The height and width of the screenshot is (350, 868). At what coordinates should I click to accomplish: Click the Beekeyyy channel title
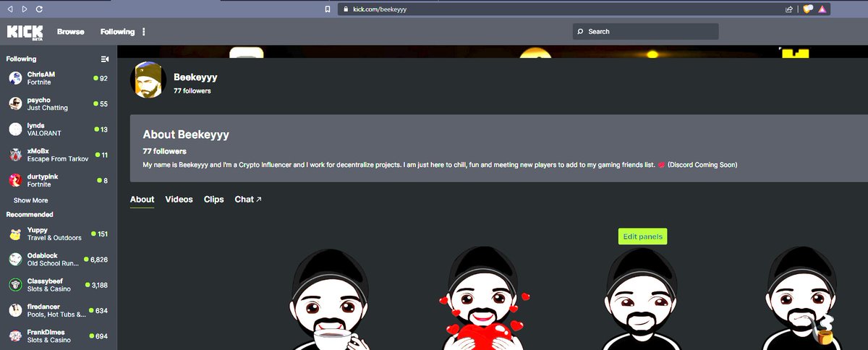[x=195, y=77]
